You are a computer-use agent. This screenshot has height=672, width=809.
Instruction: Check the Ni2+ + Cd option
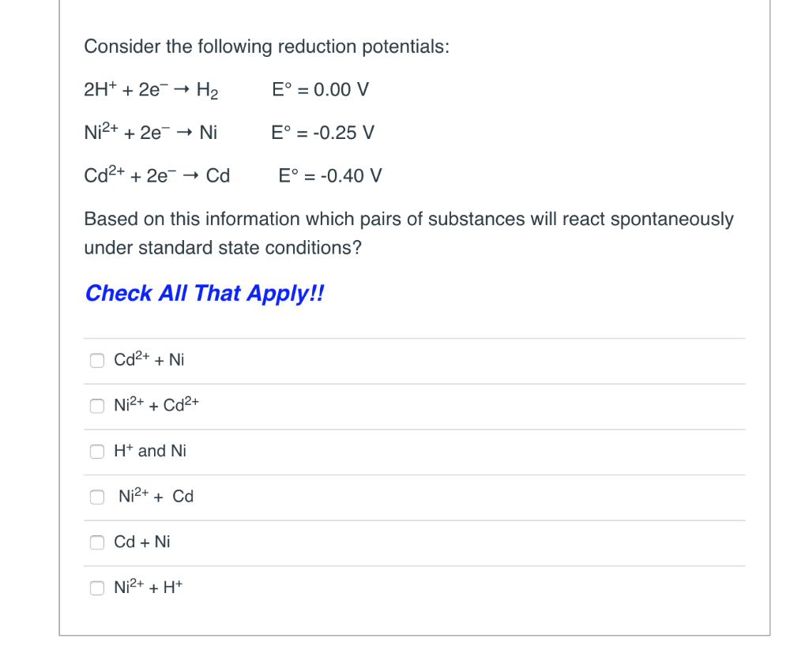96,497
